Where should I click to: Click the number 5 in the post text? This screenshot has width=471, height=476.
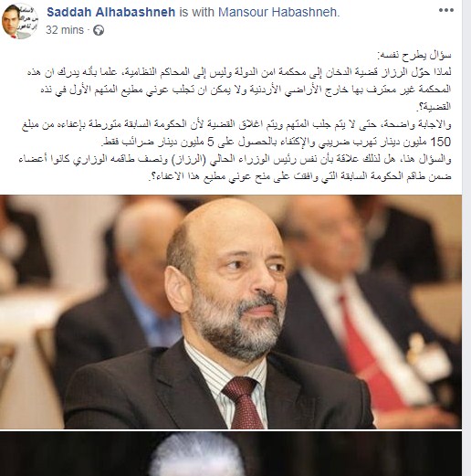point(211,142)
